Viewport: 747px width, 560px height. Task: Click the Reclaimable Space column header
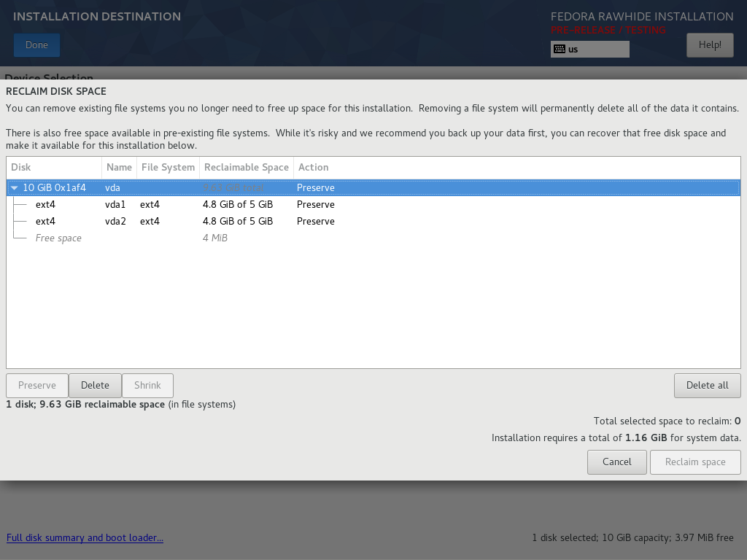pyautogui.click(x=247, y=168)
